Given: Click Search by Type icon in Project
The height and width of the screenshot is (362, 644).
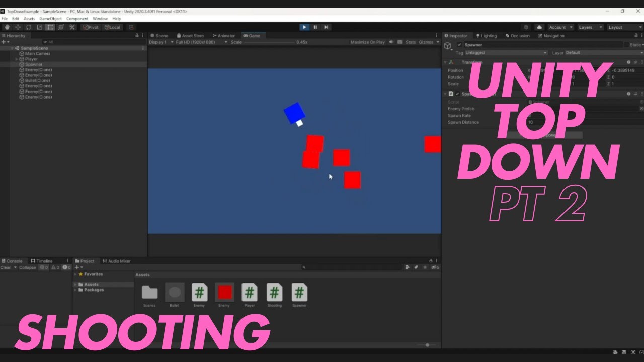Looking at the screenshot, I should point(407,267).
